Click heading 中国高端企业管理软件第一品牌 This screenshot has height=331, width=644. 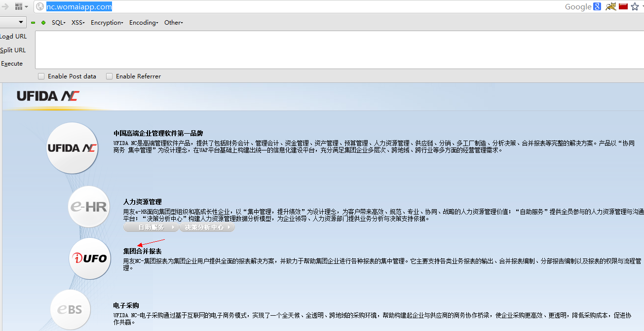tap(158, 133)
